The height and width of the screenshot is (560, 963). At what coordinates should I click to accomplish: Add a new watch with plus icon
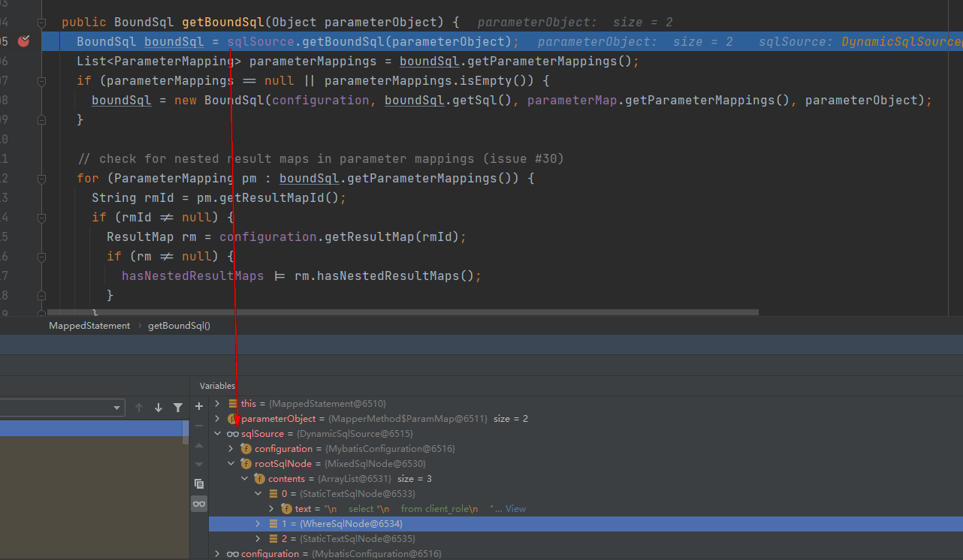click(199, 406)
